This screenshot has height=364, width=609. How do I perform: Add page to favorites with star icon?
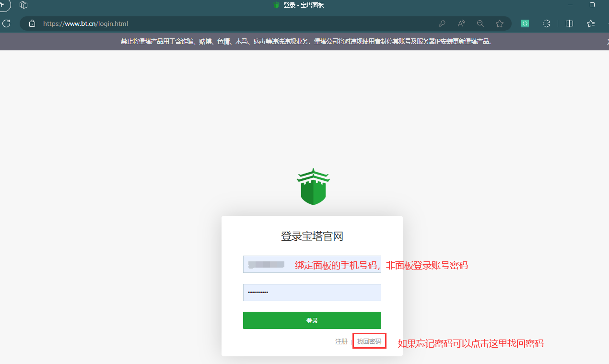click(500, 23)
